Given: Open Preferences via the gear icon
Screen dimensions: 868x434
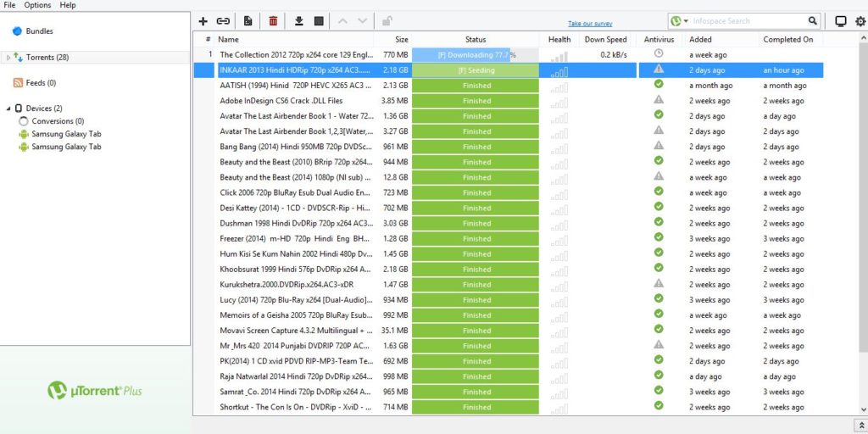Looking at the screenshot, I should (860, 21).
